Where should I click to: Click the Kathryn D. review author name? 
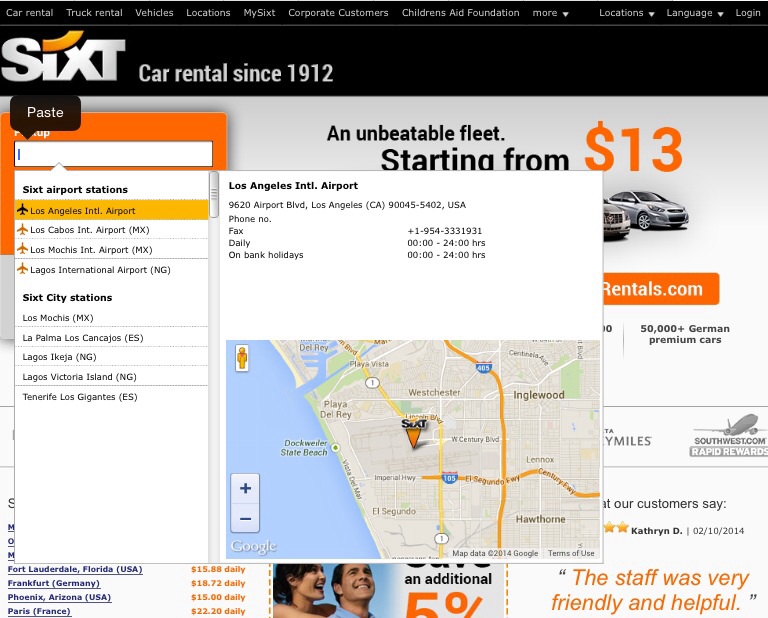pos(656,531)
